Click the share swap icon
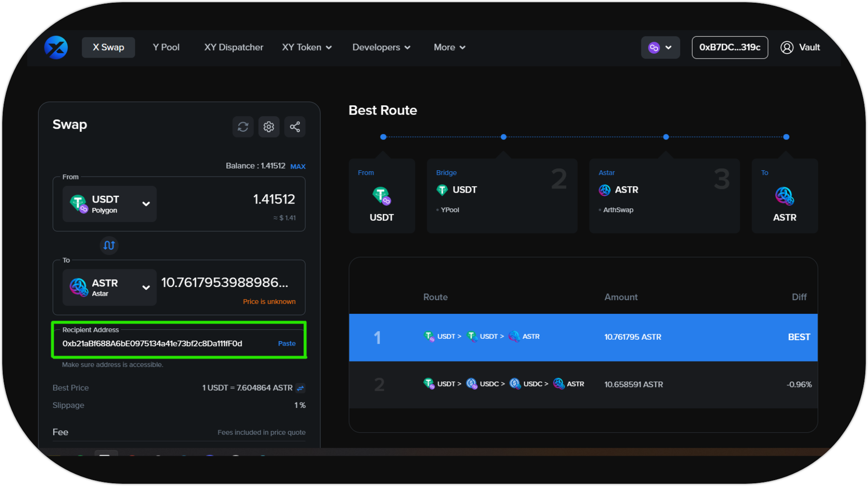Viewport: 868px width, 486px height. pyautogui.click(x=295, y=127)
